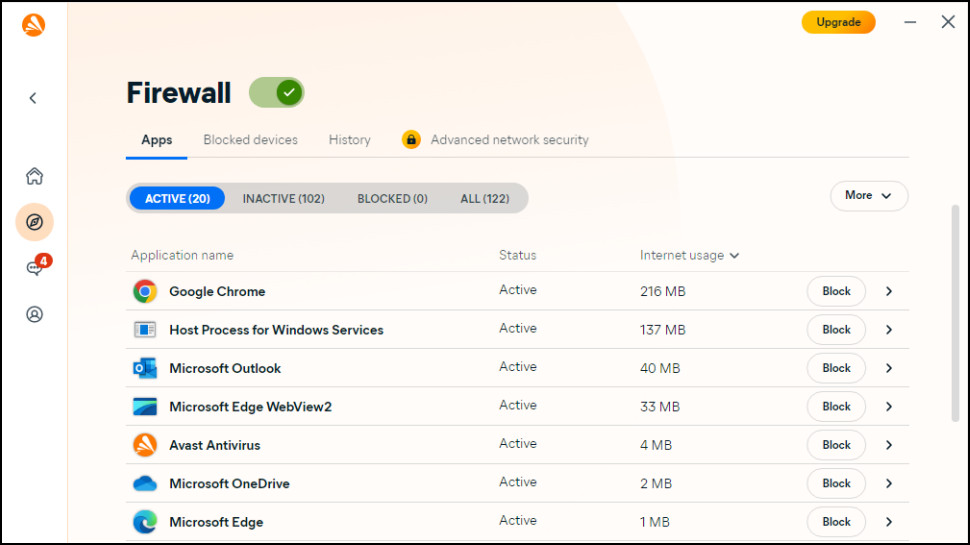The image size is (970, 545).
Task: Open the History tab
Action: pyautogui.click(x=350, y=140)
